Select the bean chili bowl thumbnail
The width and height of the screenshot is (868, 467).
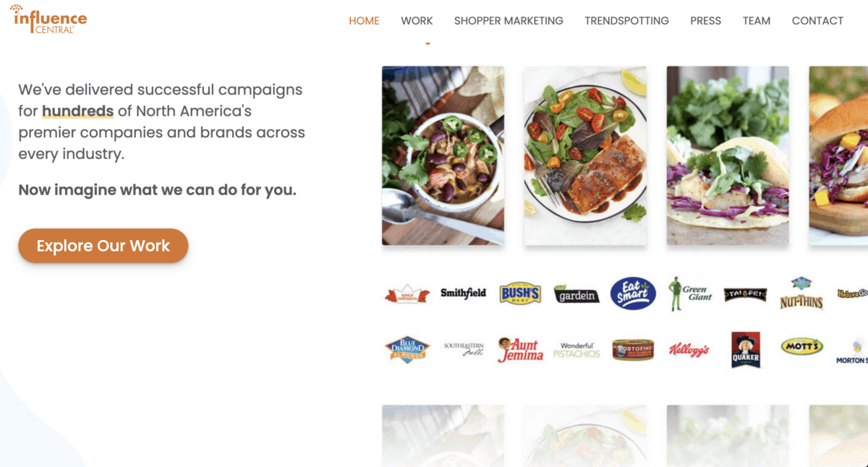click(443, 155)
